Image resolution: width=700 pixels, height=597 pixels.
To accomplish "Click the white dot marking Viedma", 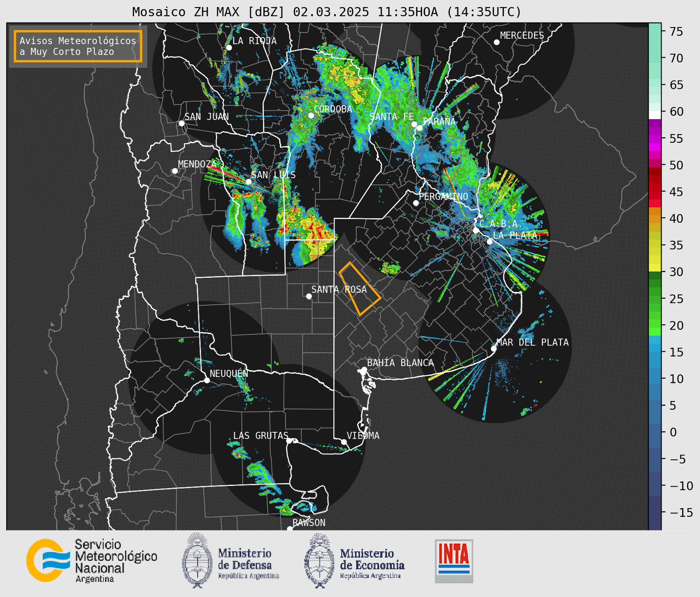I will coord(344,442).
